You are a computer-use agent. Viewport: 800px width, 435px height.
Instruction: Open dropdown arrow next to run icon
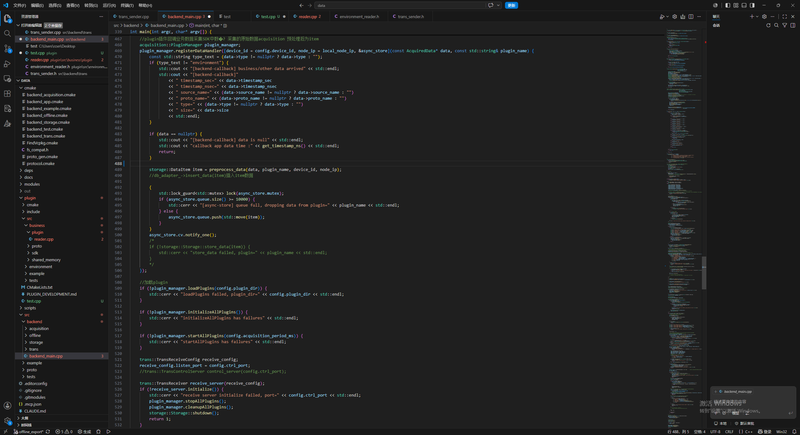pyautogui.click(x=667, y=16)
